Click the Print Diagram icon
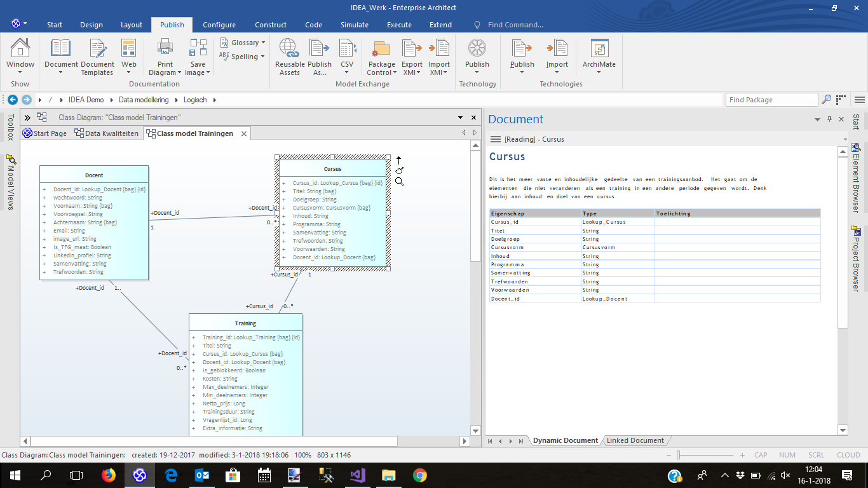 (165, 48)
